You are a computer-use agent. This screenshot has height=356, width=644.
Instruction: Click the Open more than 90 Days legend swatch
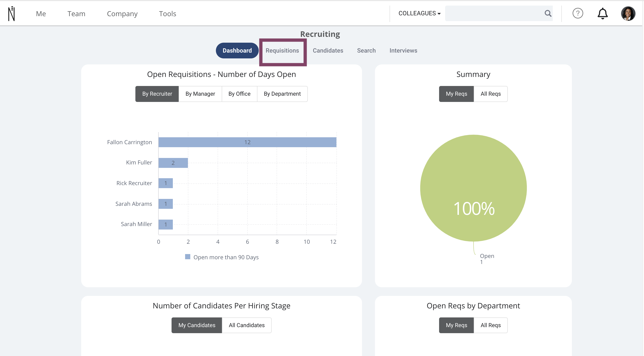tap(187, 257)
